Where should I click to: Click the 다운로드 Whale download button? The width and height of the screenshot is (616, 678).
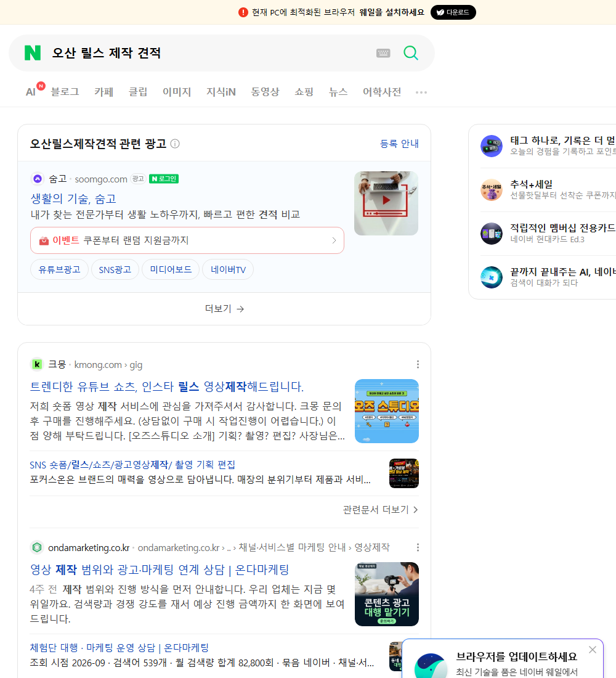pyautogui.click(x=453, y=12)
